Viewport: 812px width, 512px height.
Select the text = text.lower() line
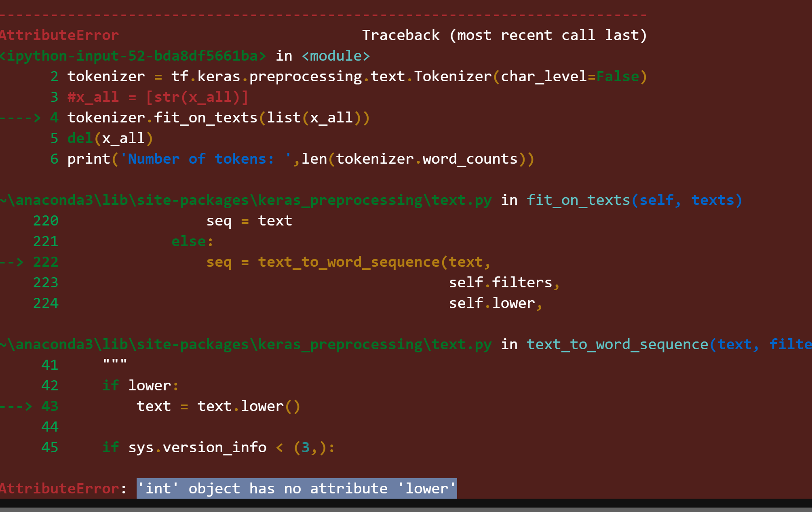click(218, 406)
